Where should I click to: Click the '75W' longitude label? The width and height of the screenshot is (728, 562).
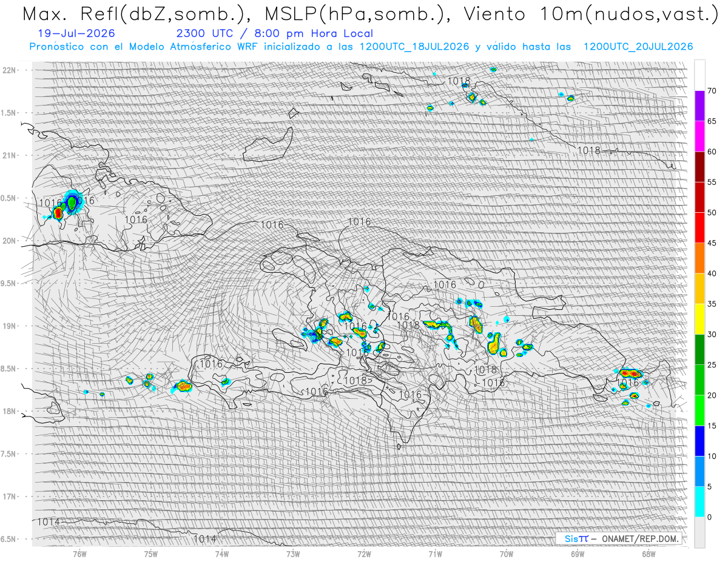click(150, 554)
